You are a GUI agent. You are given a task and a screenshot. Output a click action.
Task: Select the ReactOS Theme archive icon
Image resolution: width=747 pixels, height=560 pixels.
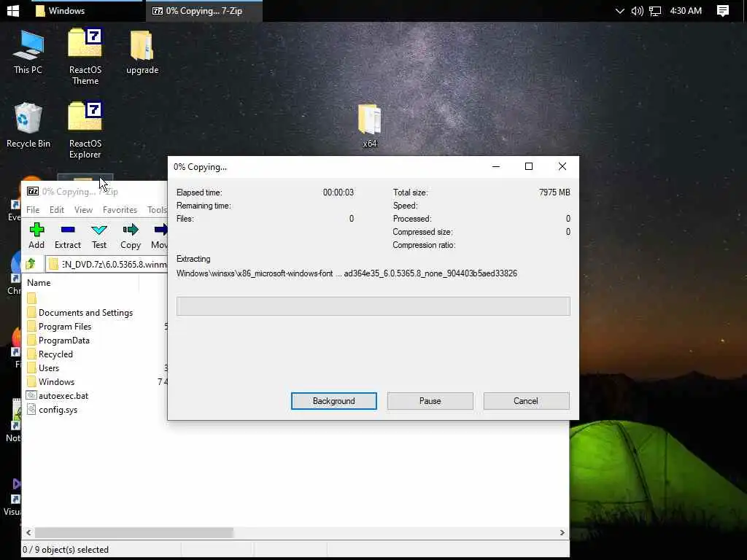pyautogui.click(x=85, y=57)
